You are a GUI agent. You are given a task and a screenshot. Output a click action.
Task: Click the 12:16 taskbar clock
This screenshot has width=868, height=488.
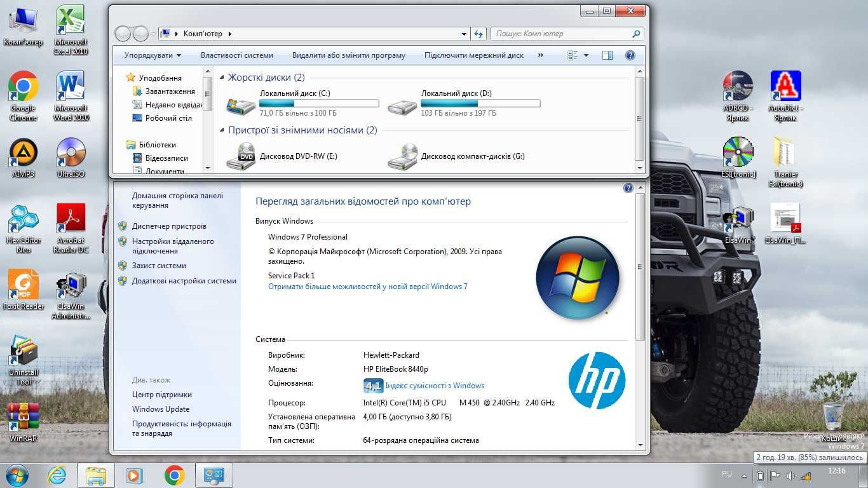[837, 471]
